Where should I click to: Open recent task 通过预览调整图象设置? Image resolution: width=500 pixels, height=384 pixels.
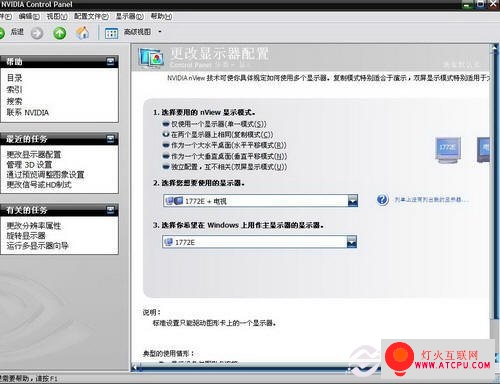(45, 174)
